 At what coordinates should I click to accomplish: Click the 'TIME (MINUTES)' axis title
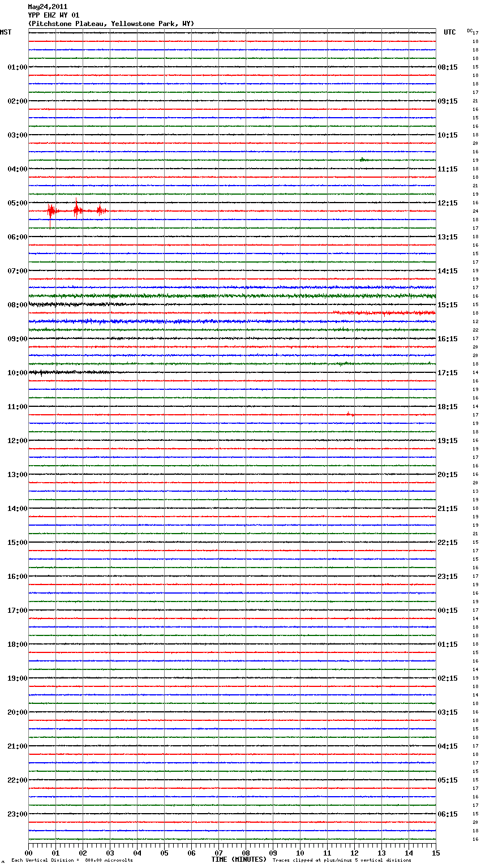(239, 860)
